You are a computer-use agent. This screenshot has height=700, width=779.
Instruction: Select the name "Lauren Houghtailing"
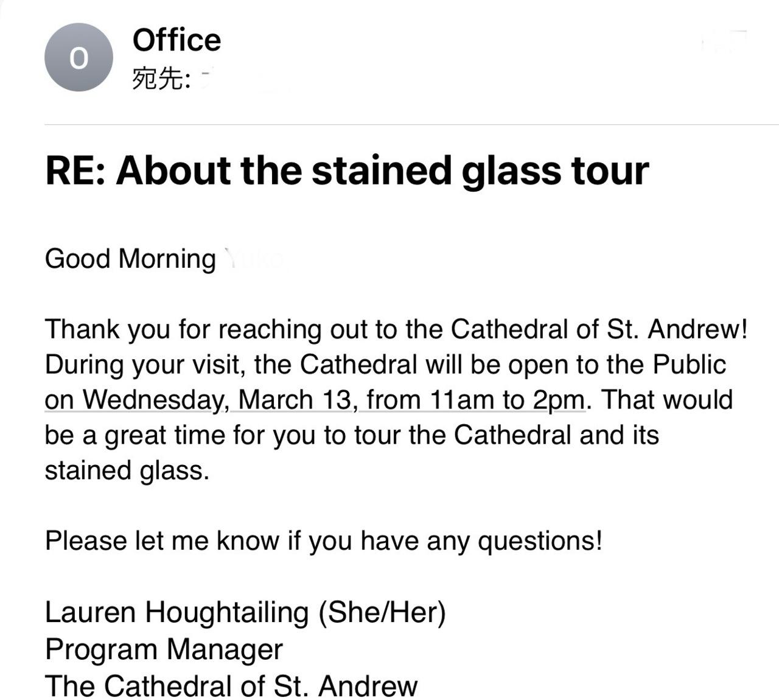177,612
